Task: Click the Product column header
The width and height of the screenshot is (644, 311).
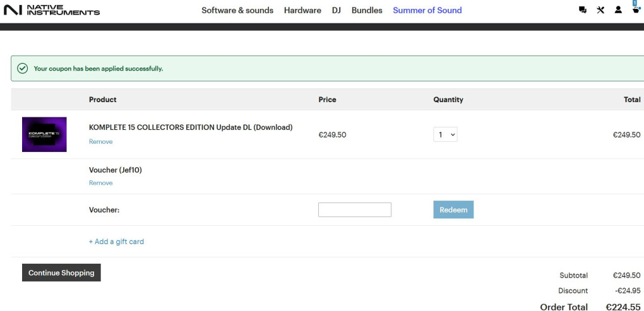Action: coord(103,99)
